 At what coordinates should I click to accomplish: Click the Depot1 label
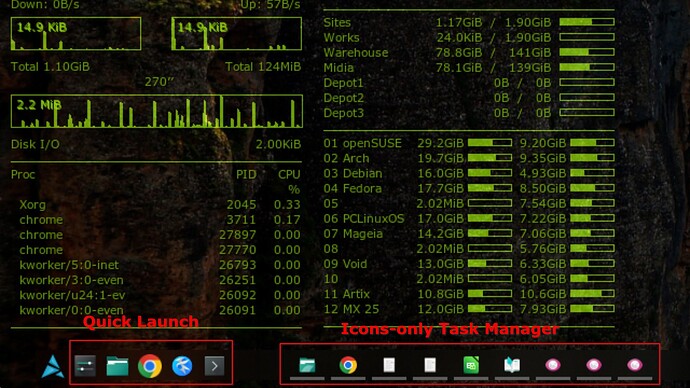(x=343, y=83)
